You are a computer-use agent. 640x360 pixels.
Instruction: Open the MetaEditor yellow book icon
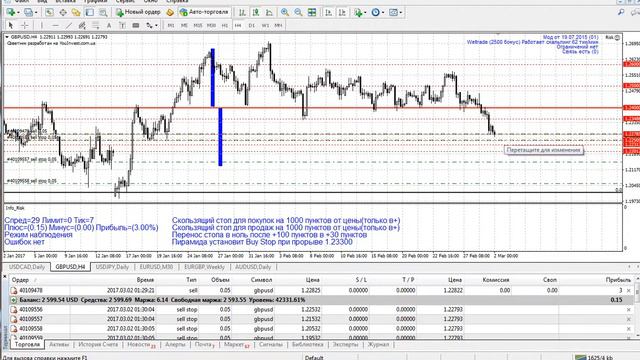[170, 12]
